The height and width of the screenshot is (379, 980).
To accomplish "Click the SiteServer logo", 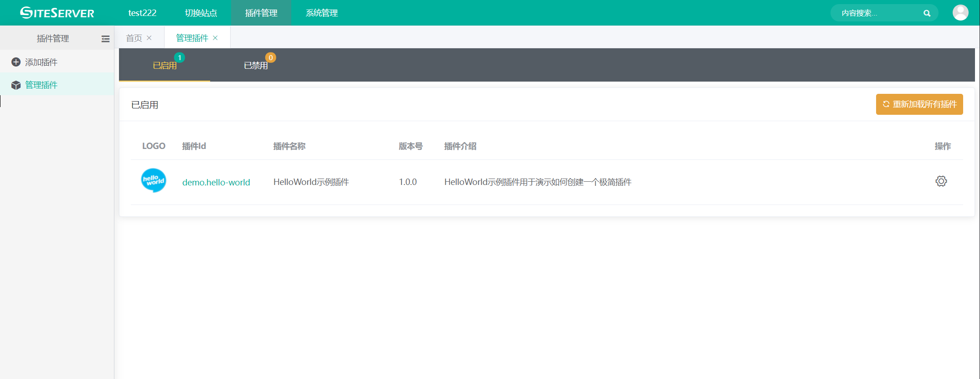I will pyautogui.click(x=57, y=13).
